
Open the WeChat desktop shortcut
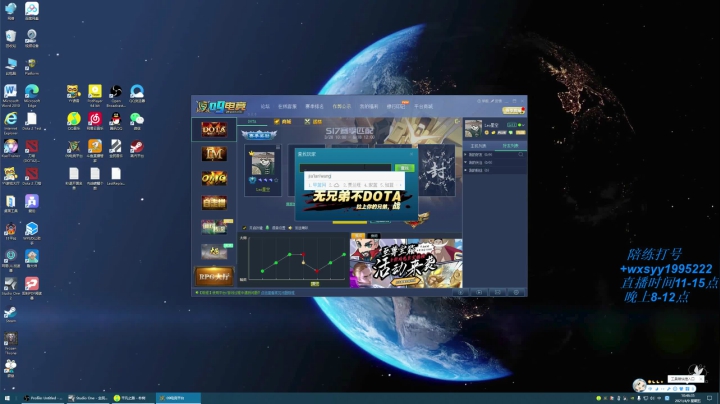pos(137,122)
